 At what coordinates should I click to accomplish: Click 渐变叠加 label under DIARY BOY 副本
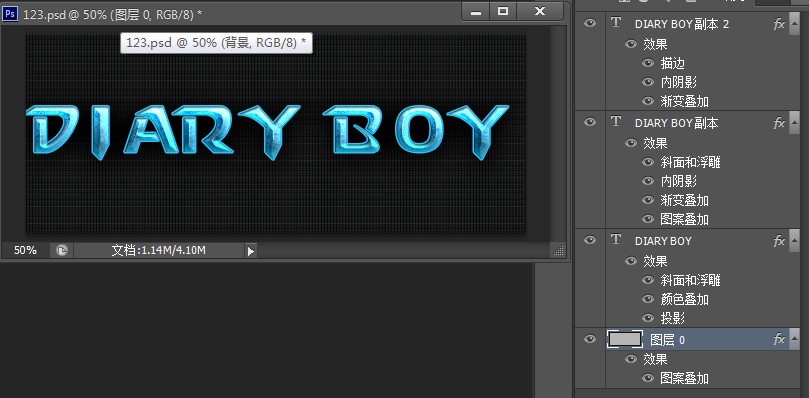pos(684,201)
